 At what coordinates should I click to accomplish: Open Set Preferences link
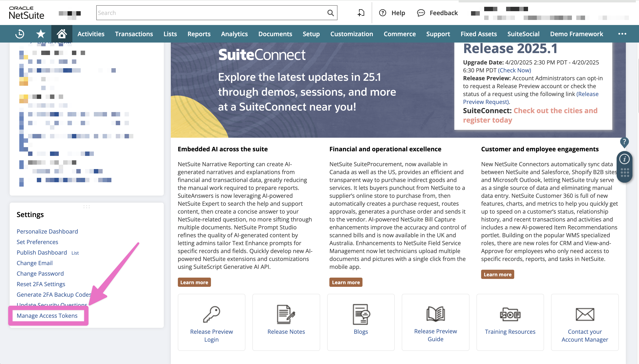(x=37, y=242)
